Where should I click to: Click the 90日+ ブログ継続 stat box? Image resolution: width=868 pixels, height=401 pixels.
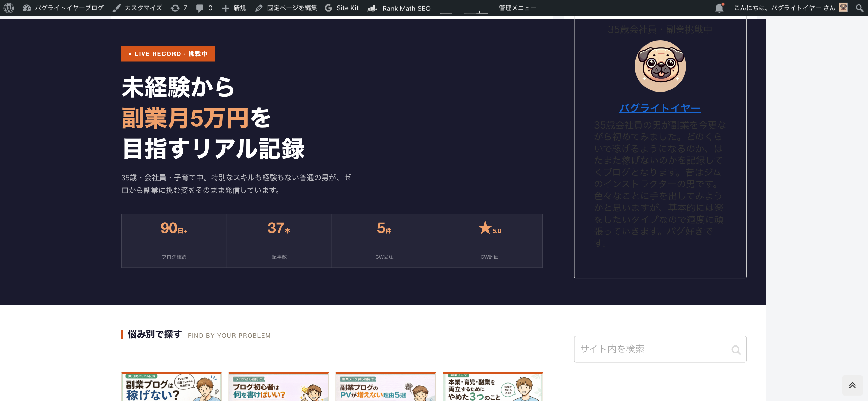click(174, 241)
